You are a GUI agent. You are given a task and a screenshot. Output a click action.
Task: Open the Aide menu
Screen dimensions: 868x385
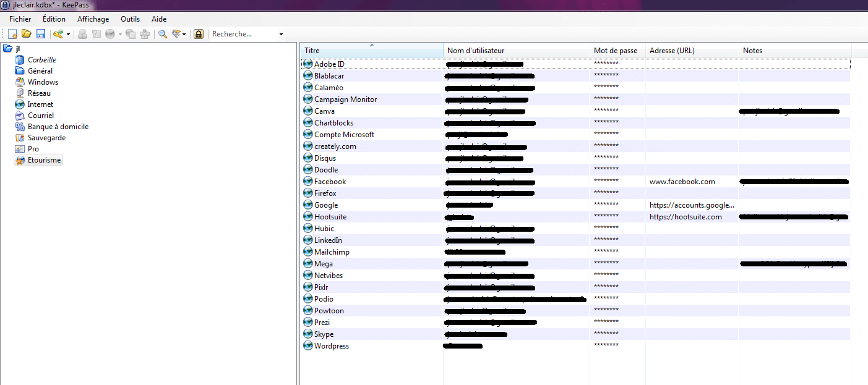point(159,19)
